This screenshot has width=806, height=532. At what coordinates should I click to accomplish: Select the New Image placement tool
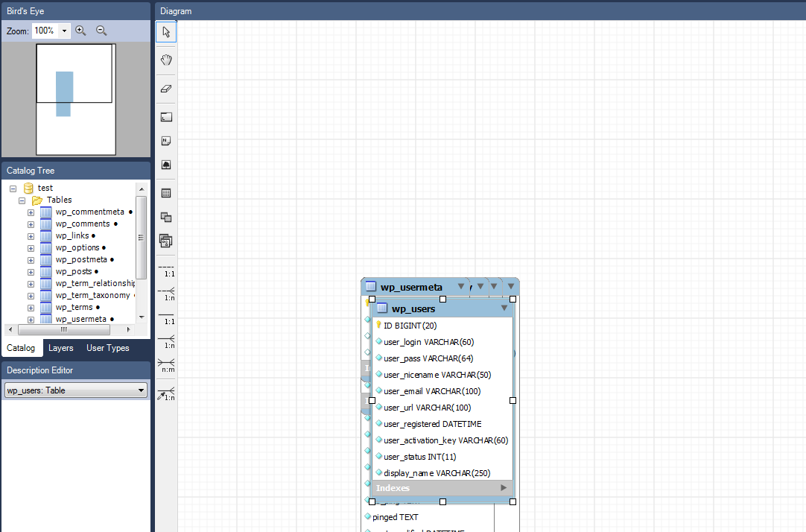[x=165, y=165]
